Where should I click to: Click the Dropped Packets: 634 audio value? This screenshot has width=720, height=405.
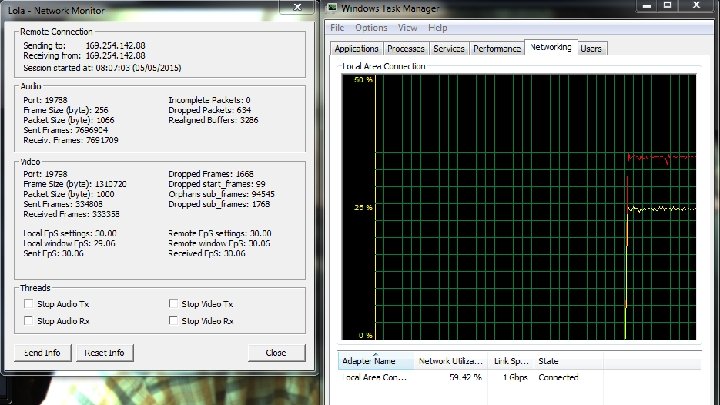click(210, 110)
